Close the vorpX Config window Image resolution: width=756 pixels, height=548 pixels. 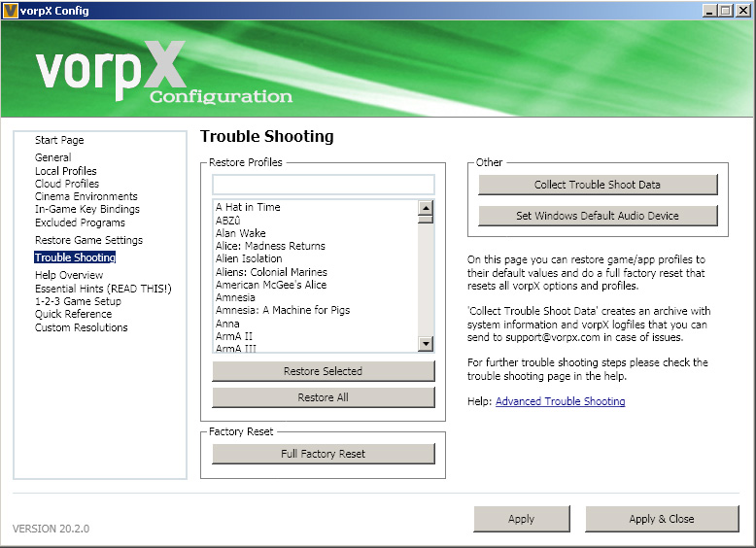(743, 11)
